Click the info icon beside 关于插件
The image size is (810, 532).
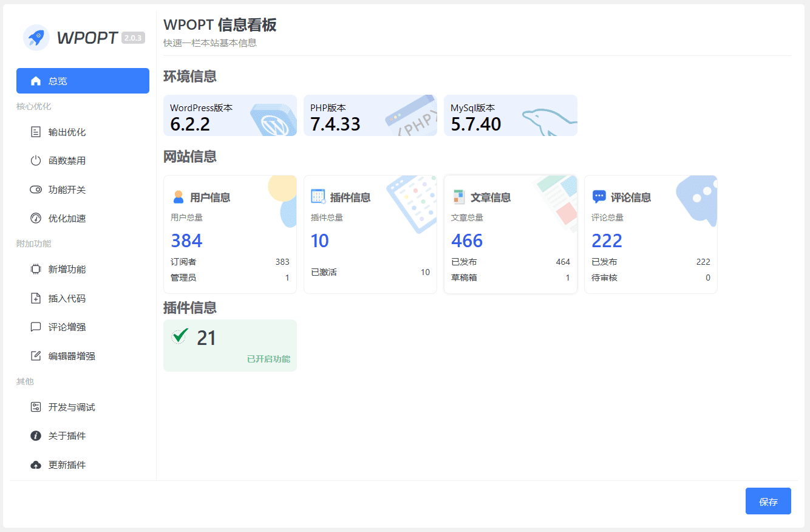[36, 435]
